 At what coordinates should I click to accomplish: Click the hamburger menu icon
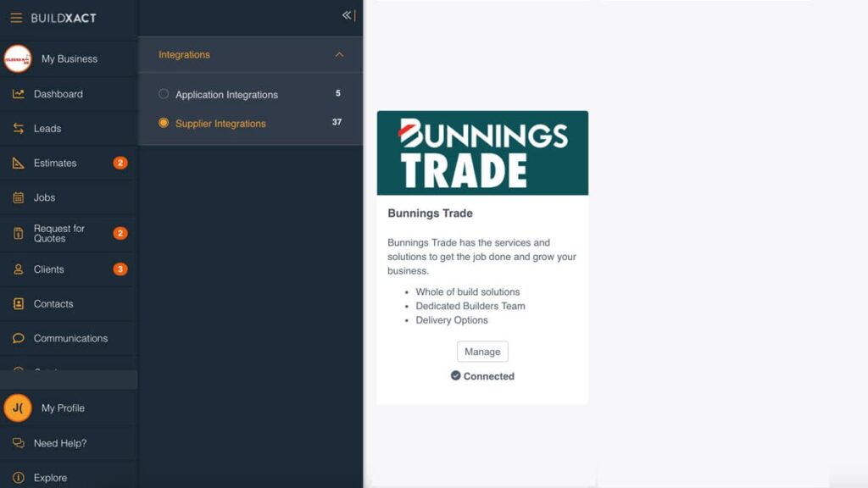16,18
